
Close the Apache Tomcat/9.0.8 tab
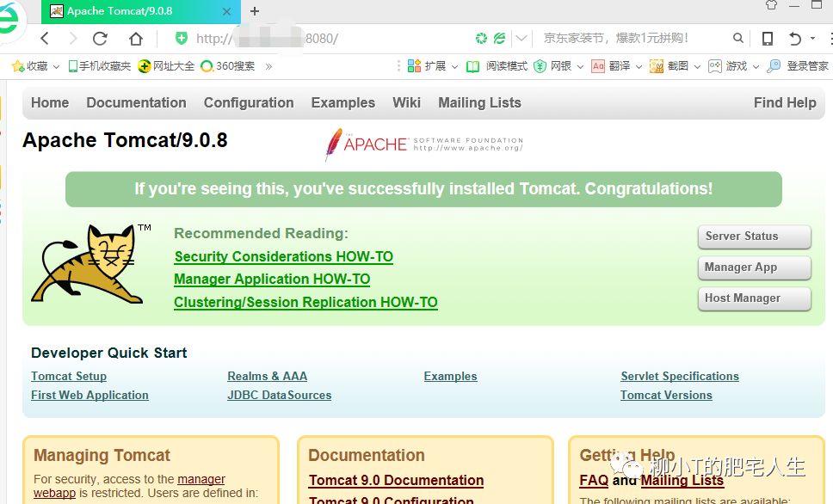226,11
